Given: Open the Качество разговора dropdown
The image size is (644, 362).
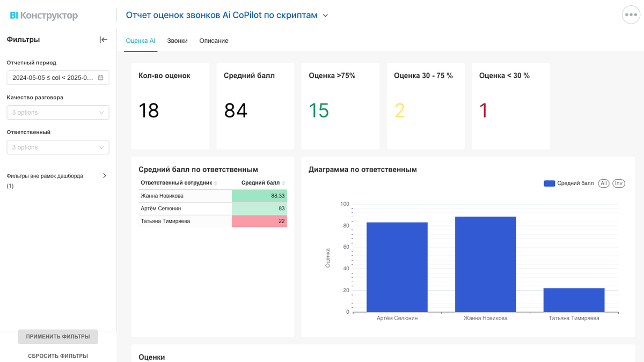Looking at the screenshot, I should pos(57,112).
